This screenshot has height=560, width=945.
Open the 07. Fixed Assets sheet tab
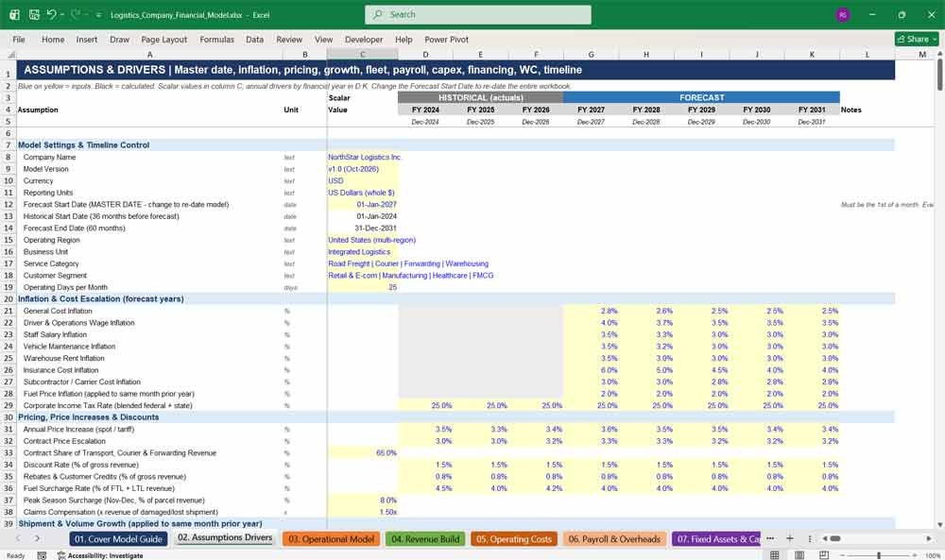(x=717, y=539)
